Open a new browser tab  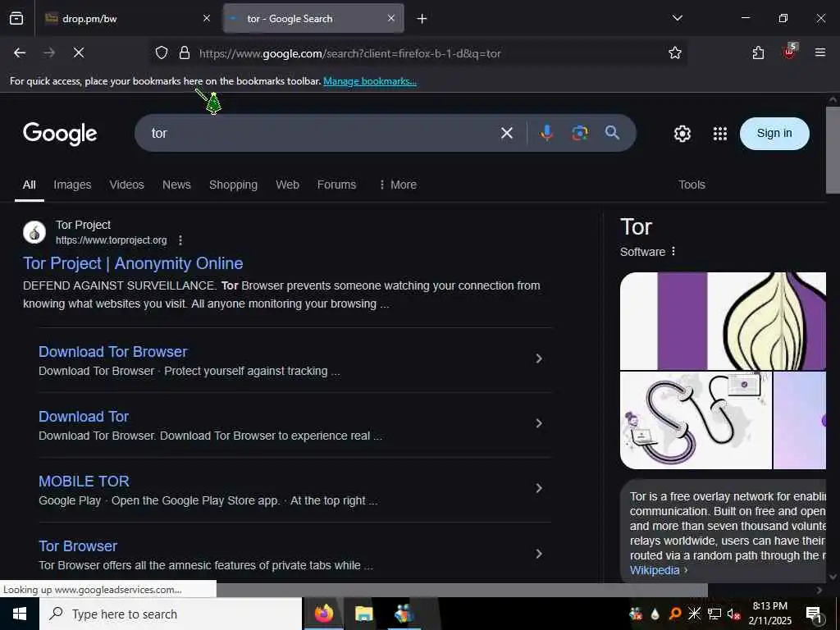422,19
